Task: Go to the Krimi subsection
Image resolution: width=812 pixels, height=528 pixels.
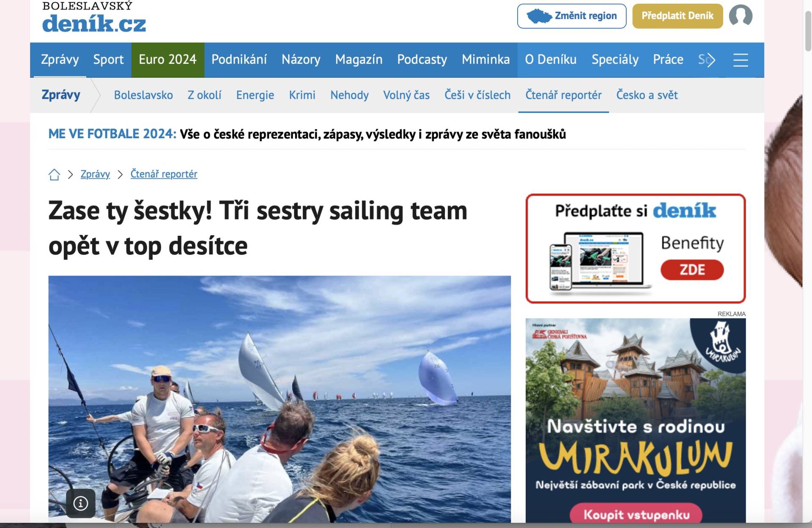Action: coord(302,95)
